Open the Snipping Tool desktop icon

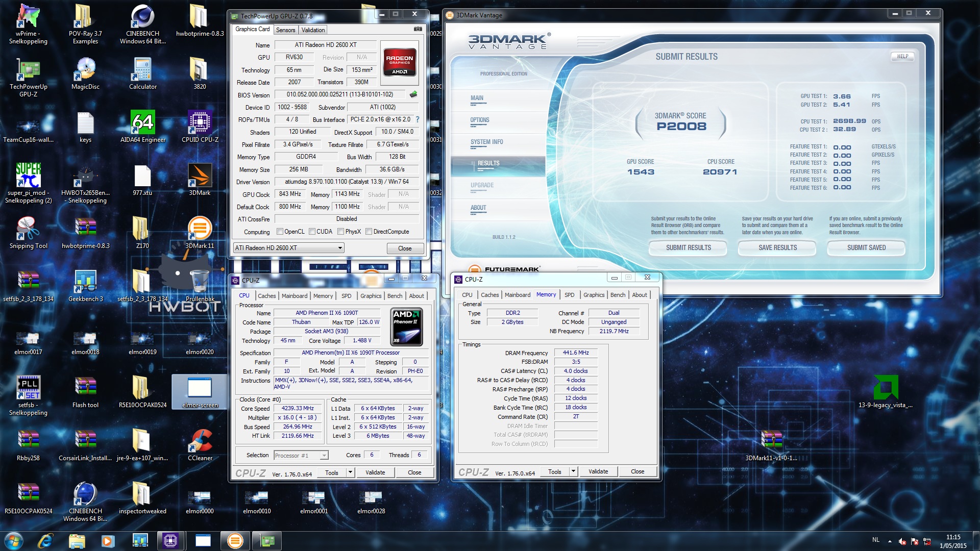[28, 233]
